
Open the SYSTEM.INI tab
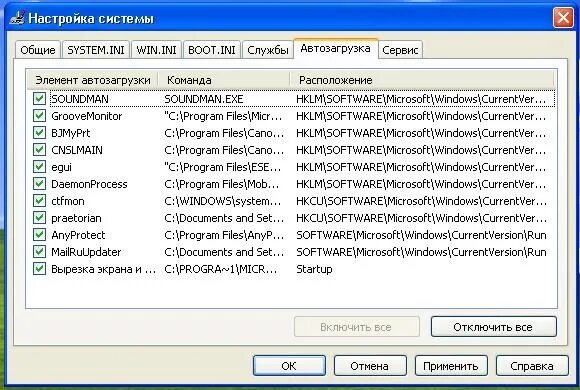click(x=96, y=50)
